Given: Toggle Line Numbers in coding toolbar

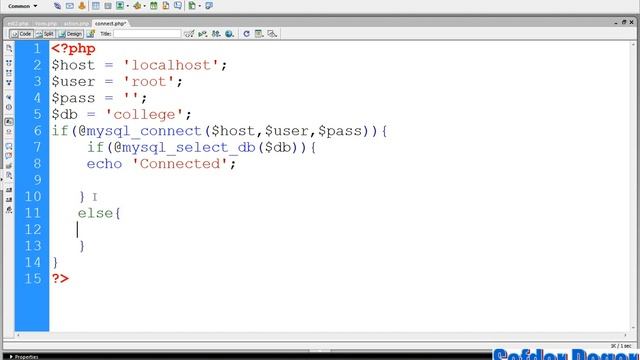Looking at the screenshot, I should click(9, 122).
